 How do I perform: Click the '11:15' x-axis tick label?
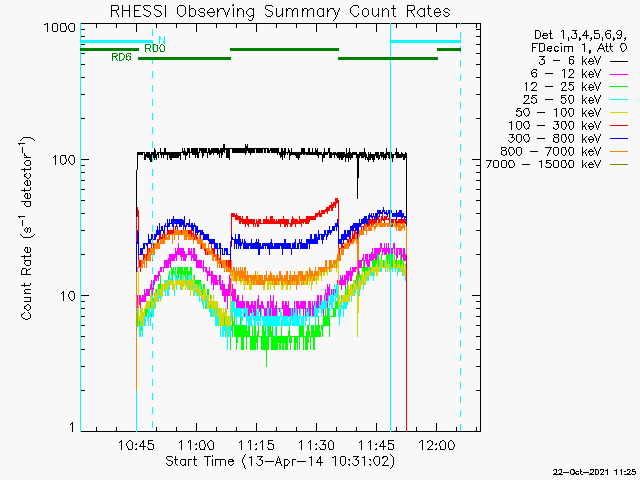click(257, 445)
